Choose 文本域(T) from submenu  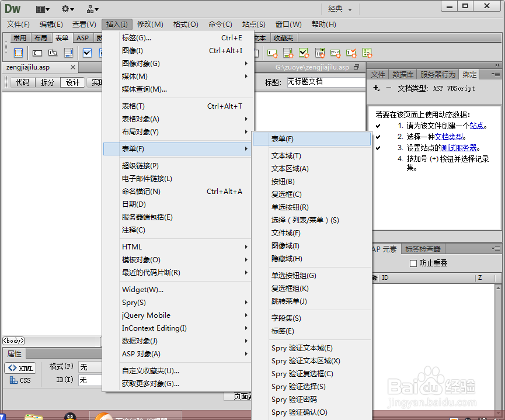coord(312,156)
